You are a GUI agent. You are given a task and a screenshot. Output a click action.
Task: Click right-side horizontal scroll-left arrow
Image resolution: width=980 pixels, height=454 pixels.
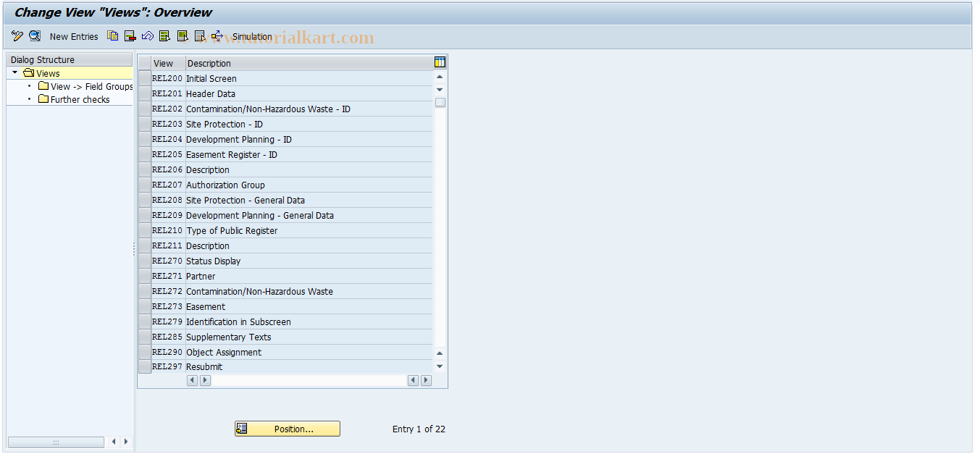point(414,380)
